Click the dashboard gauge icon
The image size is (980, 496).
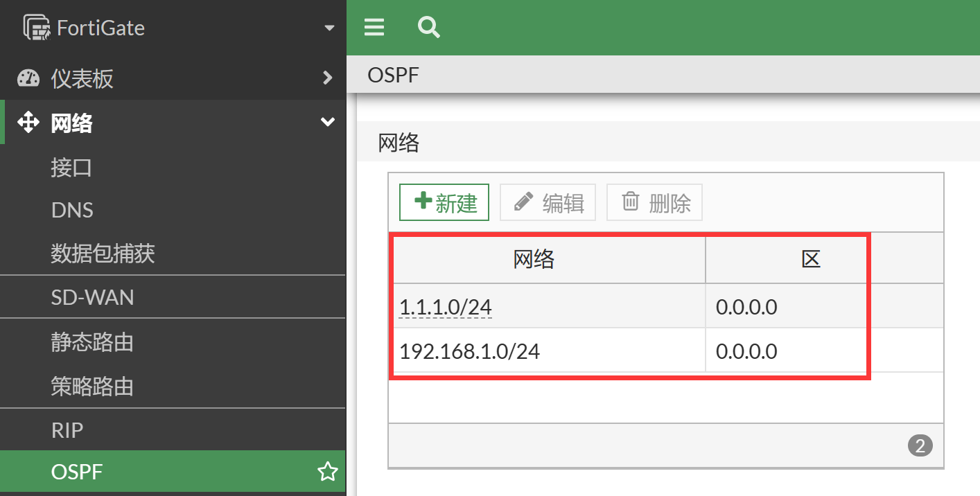point(28,78)
